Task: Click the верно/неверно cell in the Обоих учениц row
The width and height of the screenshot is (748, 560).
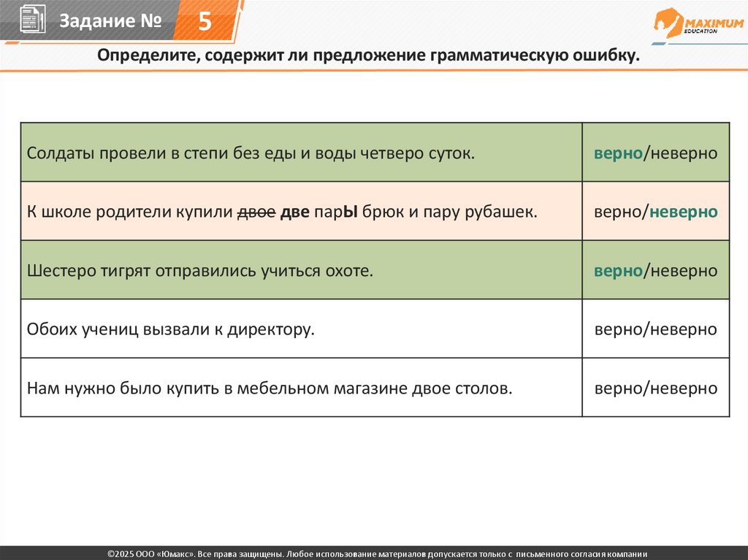Action: (655, 329)
